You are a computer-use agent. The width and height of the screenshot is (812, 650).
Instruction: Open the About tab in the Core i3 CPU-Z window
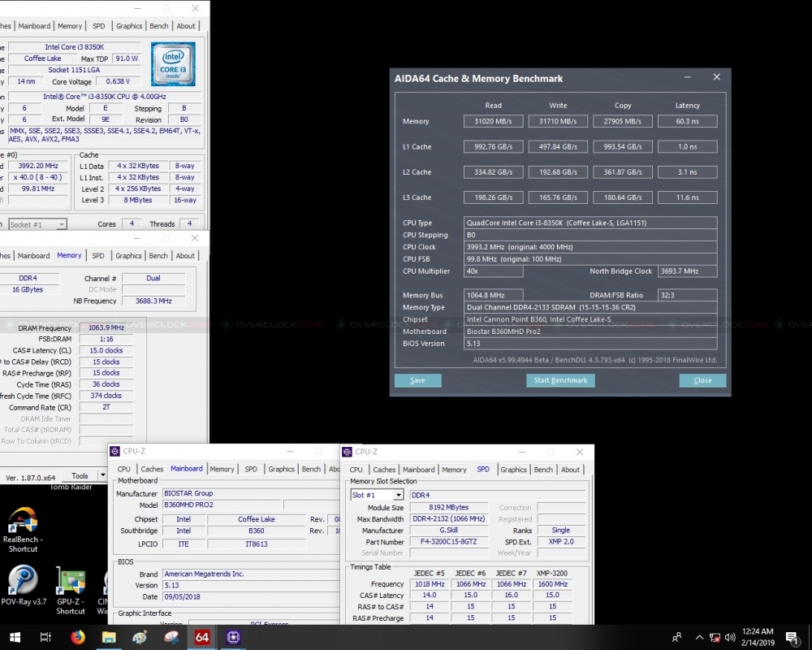click(186, 26)
